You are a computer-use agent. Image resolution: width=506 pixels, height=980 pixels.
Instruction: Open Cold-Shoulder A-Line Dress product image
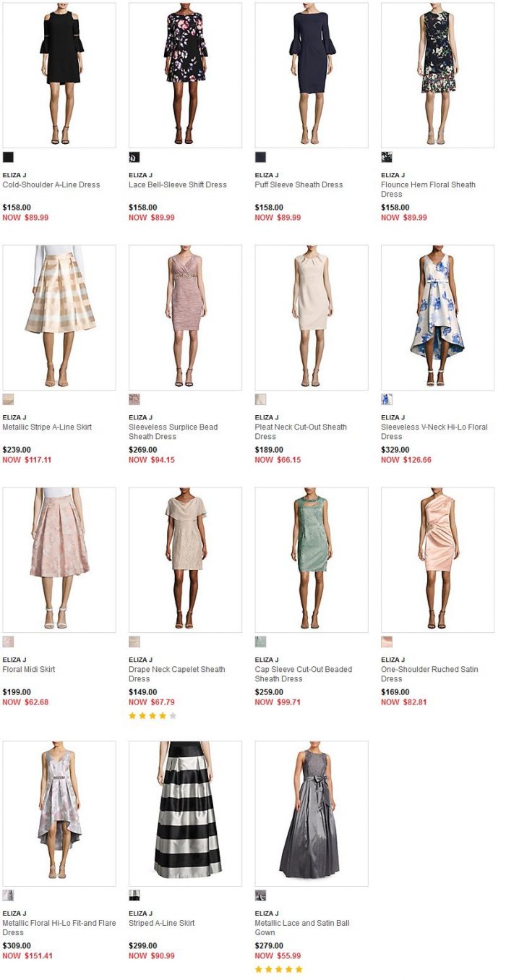59,75
